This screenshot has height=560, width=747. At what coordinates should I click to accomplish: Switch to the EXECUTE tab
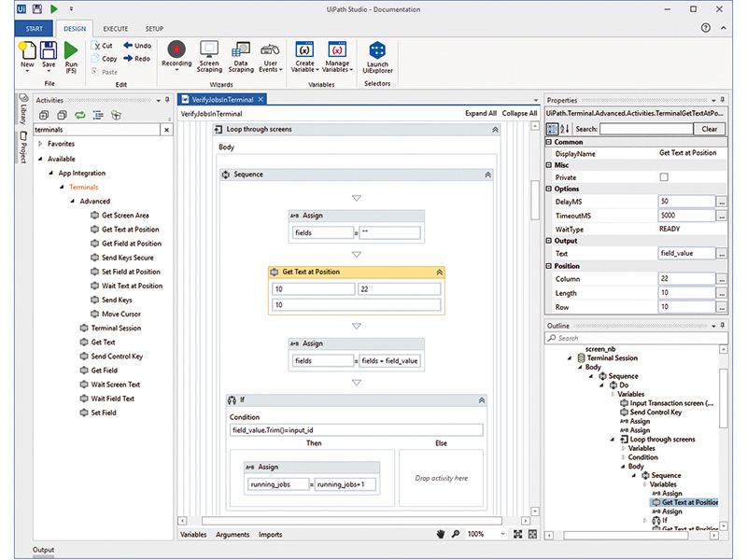(x=116, y=29)
